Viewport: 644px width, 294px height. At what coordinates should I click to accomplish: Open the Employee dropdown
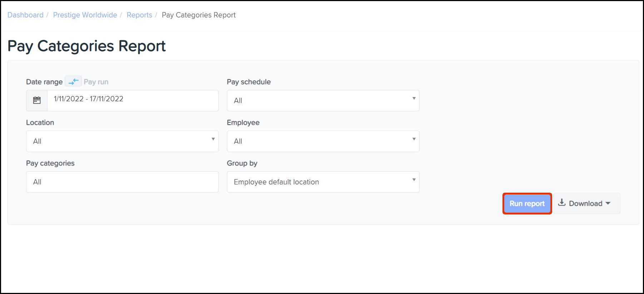click(x=323, y=141)
